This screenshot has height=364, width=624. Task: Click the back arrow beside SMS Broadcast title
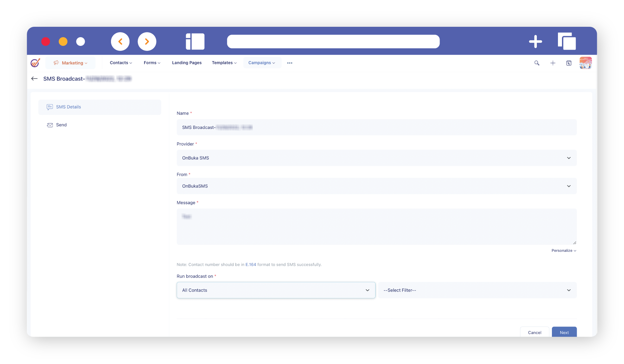tap(34, 79)
